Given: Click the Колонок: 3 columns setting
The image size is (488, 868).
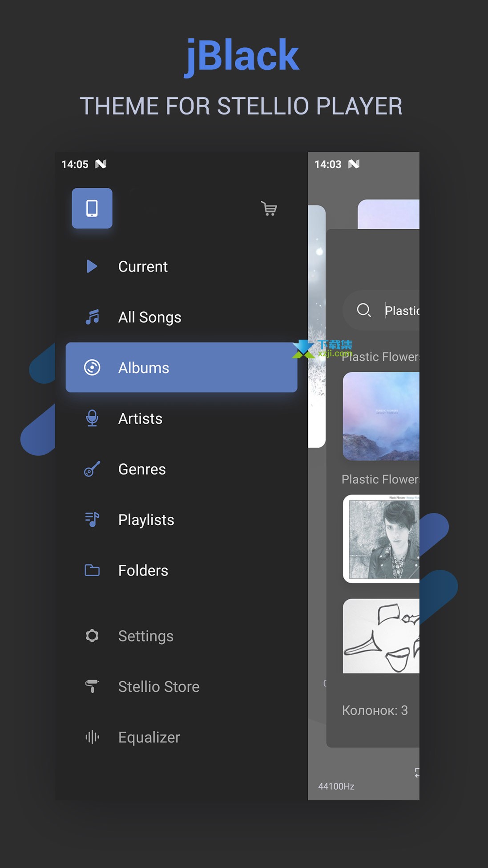Looking at the screenshot, I should [x=375, y=710].
